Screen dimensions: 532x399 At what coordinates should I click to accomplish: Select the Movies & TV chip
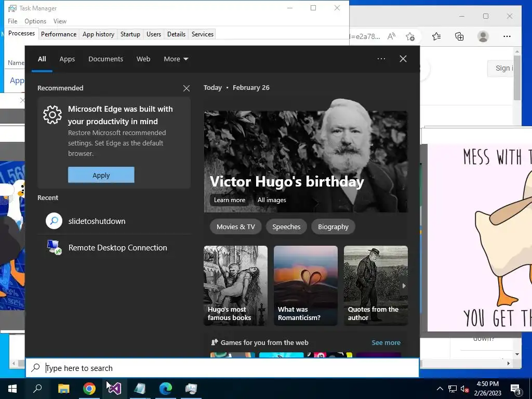[236, 227]
